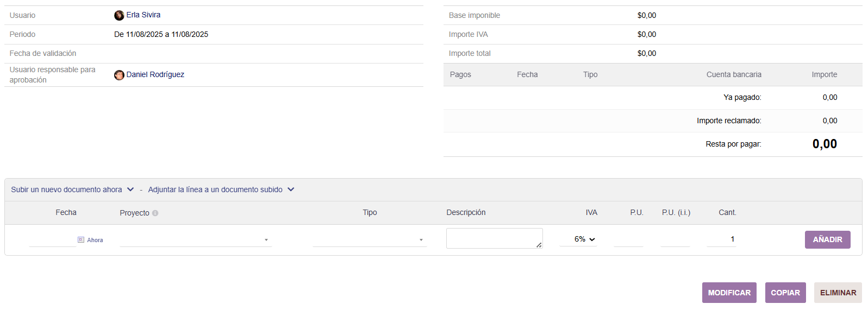Click the info icon beside Proyecto
Screen dimensions: 868x310
[155, 213]
